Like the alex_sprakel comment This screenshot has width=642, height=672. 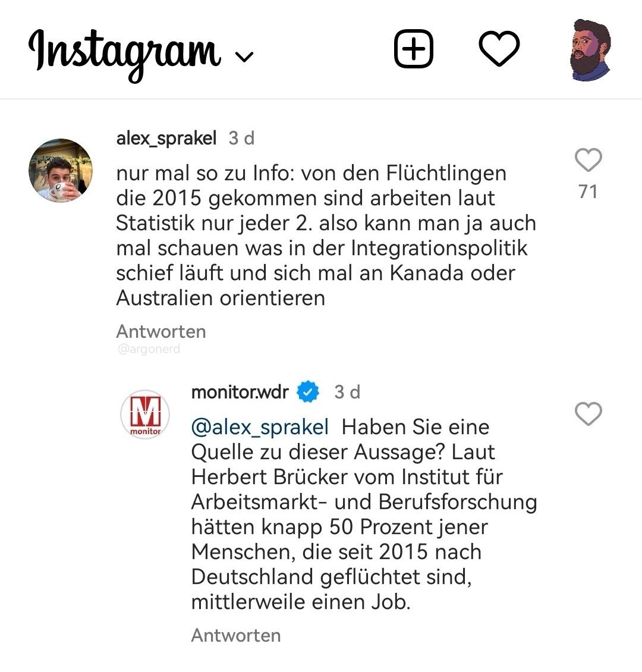tap(588, 160)
